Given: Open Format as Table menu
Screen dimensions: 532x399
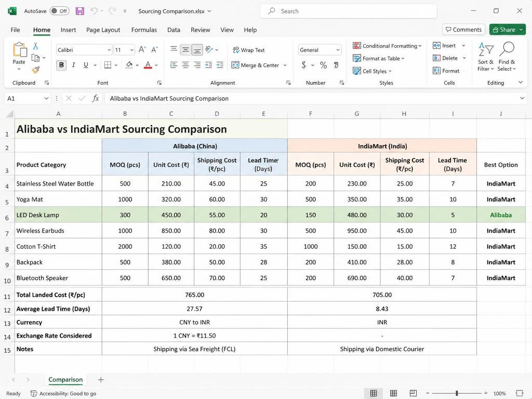Looking at the screenshot, I should [379, 58].
